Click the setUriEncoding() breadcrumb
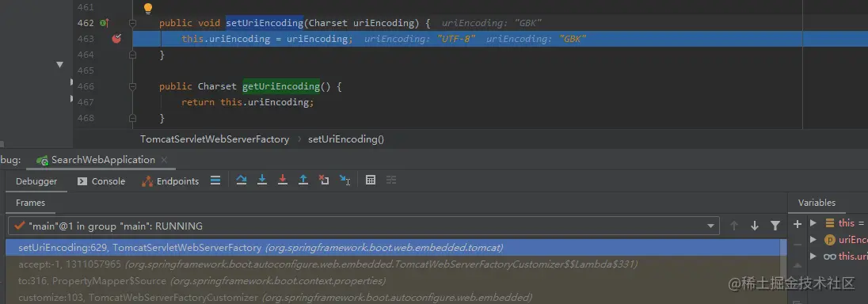The image size is (868, 304). (x=346, y=139)
